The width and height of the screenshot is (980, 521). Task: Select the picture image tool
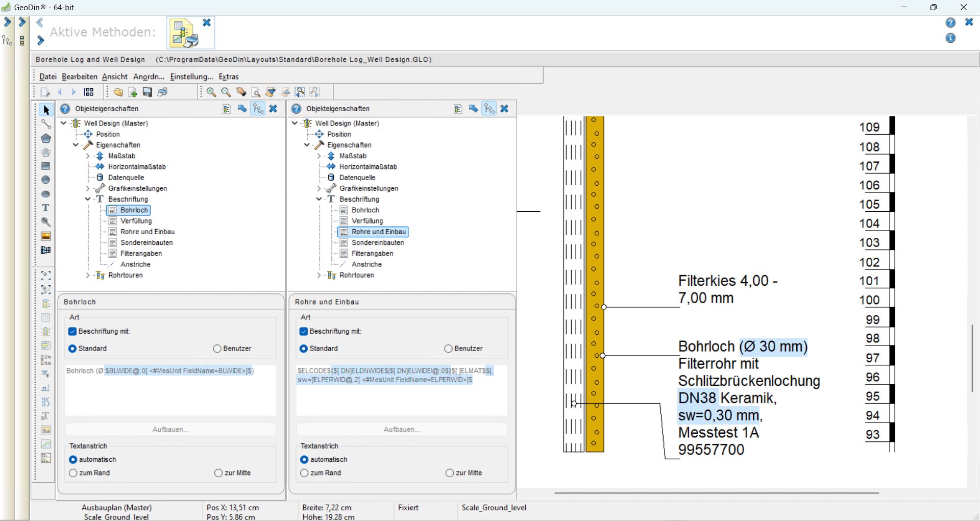(x=46, y=236)
